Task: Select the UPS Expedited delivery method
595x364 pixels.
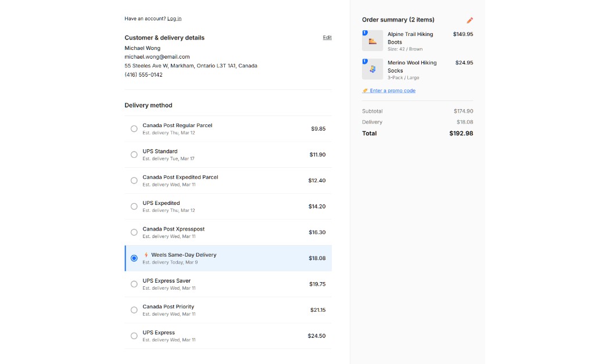Action: click(x=134, y=206)
